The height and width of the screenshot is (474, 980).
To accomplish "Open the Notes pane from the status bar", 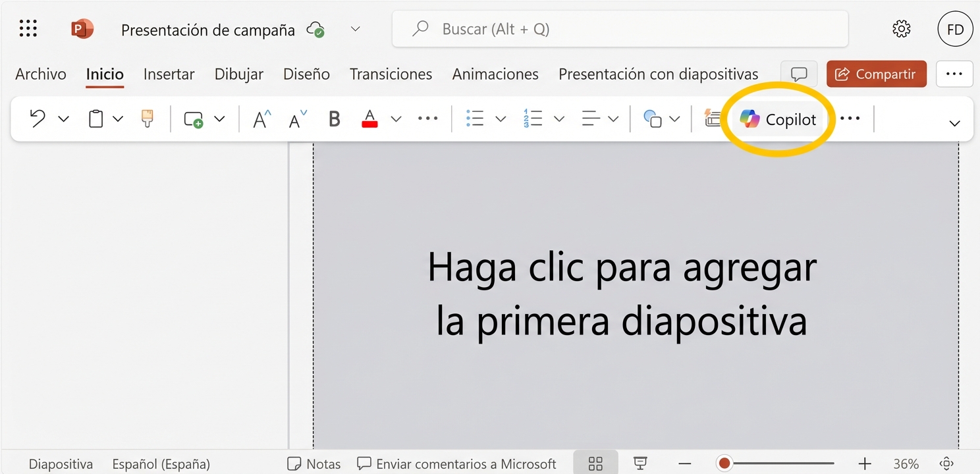I will [313, 463].
